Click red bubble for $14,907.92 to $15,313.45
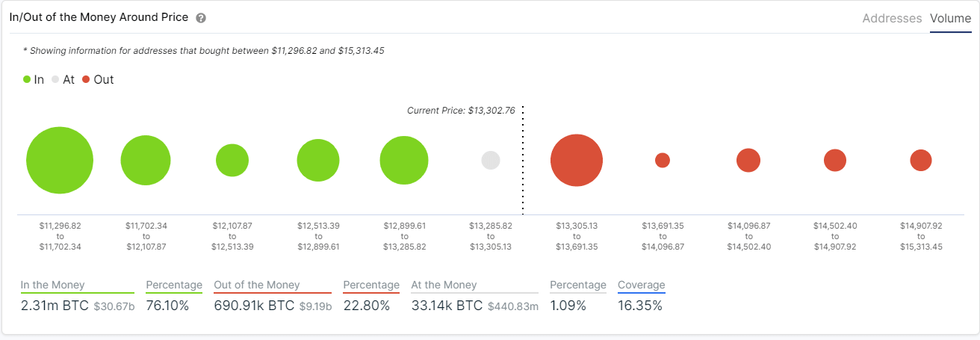 click(x=921, y=160)
